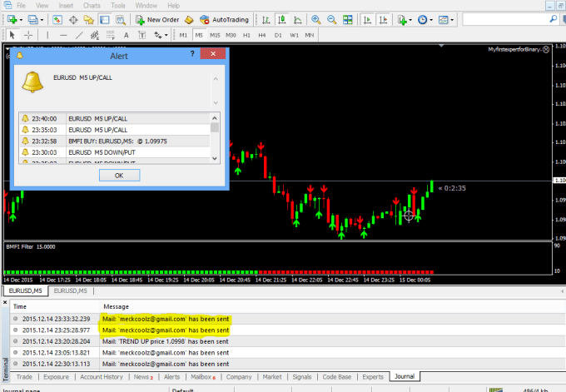The width and height of the screenshot is (566, 392).
Task: Switch to M15 timeframe
Action: coord(215,35)
